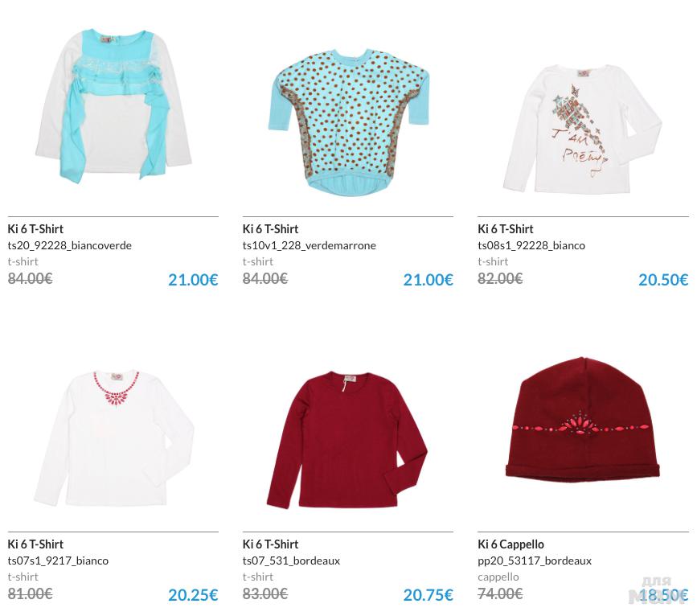Click the crossed-out 74.00€ original price

pos(500,593)
